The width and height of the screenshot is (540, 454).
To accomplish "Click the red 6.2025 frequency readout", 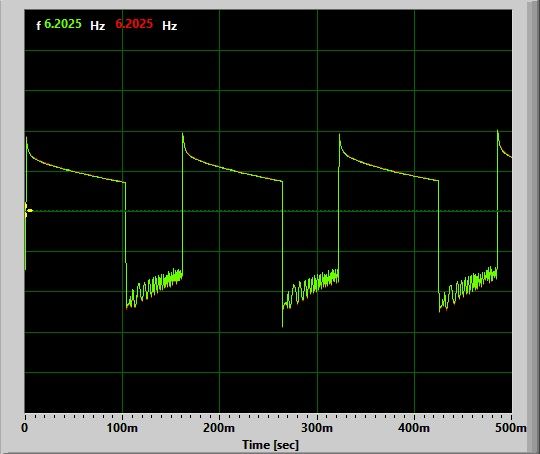I will [x=134, y=24].
